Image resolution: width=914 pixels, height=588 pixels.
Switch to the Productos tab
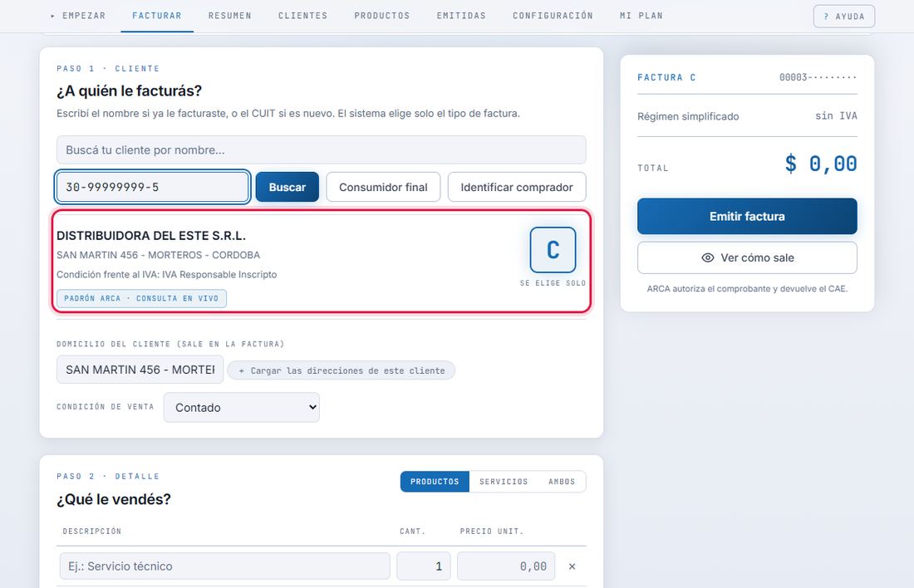pyautogui.click(x=382, y=16)
